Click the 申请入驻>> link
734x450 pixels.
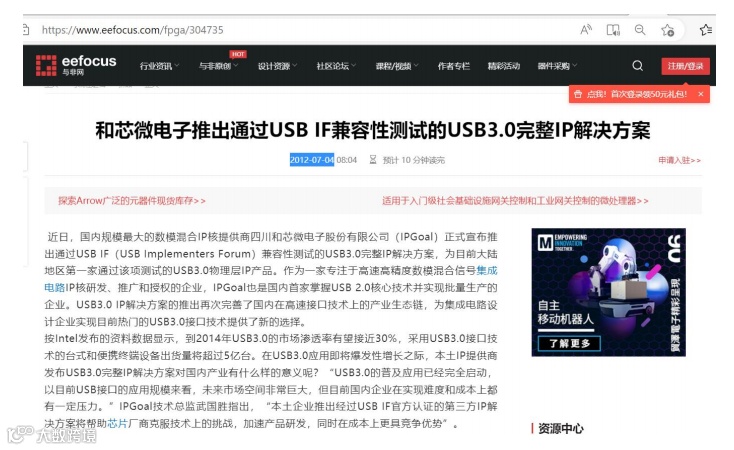(679, 160)
